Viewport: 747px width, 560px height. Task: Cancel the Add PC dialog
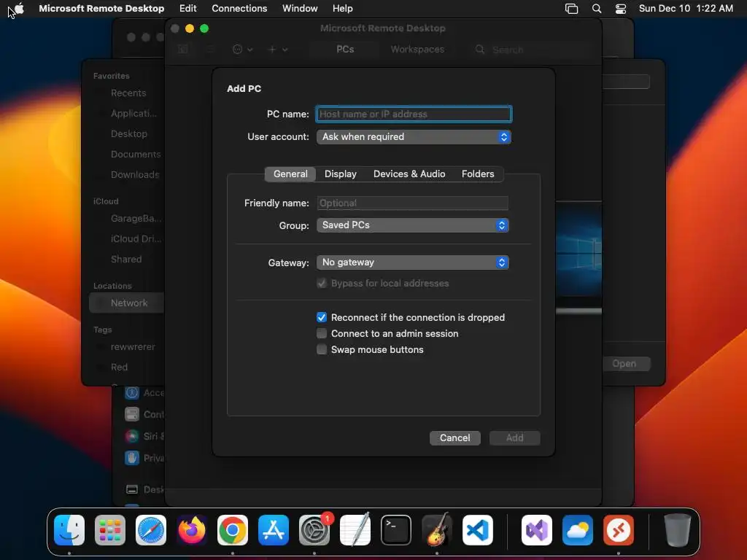[x=455, y=438]
